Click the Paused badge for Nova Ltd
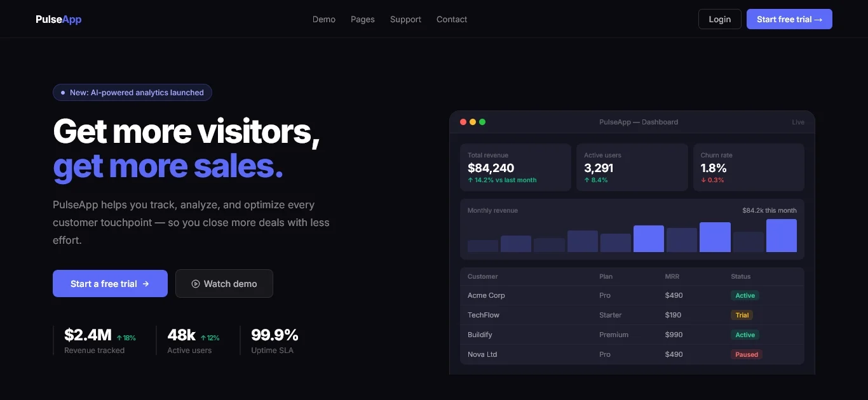The width and height of the screenshot is (868, 400). (747, 354)
